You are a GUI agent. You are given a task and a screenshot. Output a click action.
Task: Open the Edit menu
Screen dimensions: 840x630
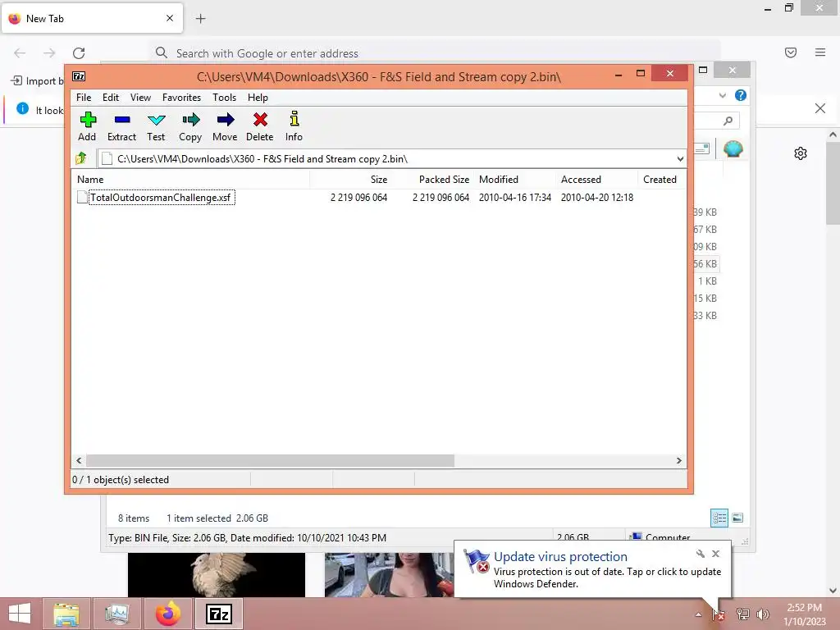111,98
